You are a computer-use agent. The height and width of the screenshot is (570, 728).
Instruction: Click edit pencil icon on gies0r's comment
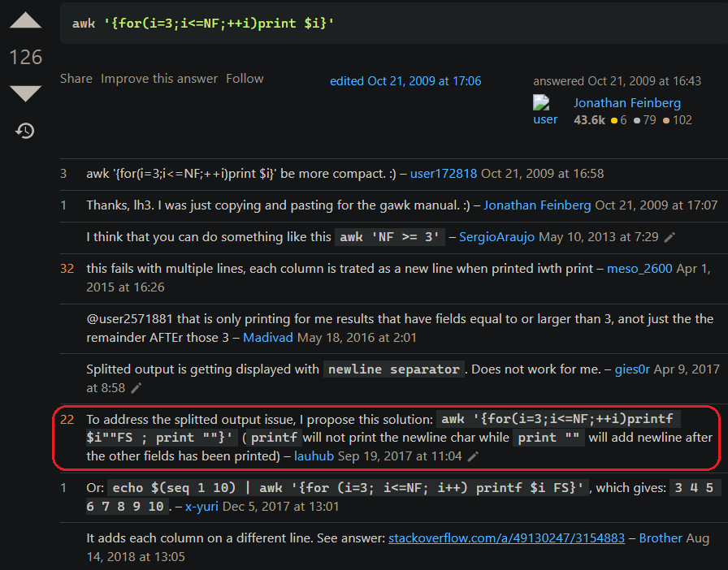[136, 389]
